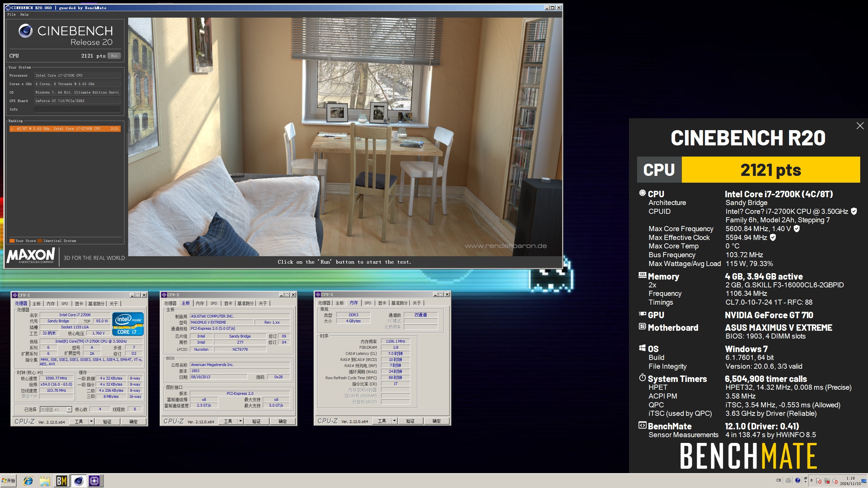Screen dimensions: 868x488
Task: Open 显卡 tab in mainboard CPU-Z window
Action: (229, 303)
